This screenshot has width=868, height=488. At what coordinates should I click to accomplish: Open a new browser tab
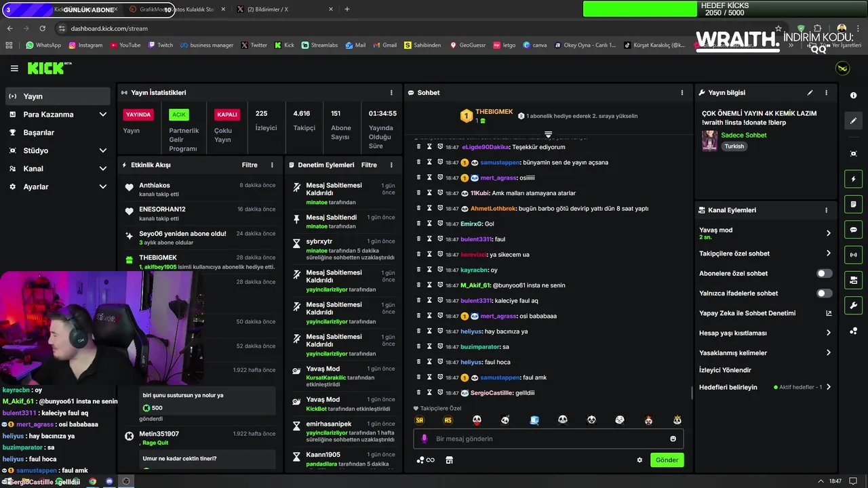(x=347, y=9)
